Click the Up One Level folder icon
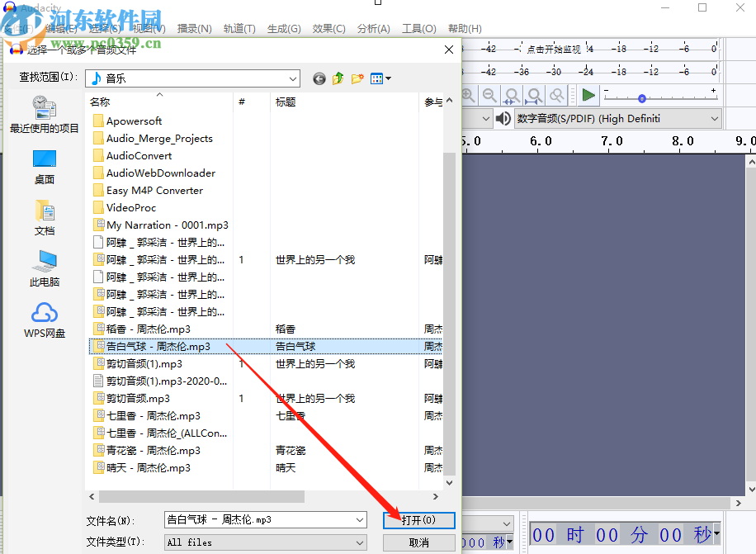Viewport: 756px width, 554px height. pyautogui.click(x=338, y=78)
